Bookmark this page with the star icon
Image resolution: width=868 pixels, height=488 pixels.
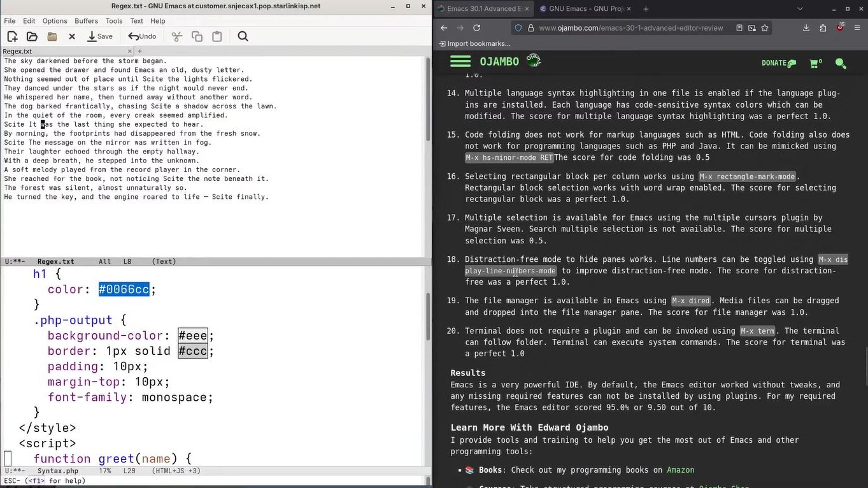765,28
